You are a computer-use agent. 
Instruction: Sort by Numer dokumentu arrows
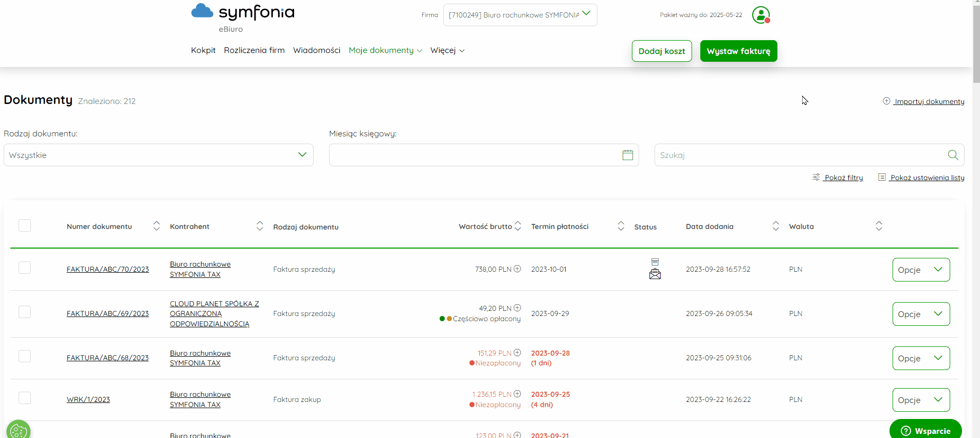tap(156, 226)
